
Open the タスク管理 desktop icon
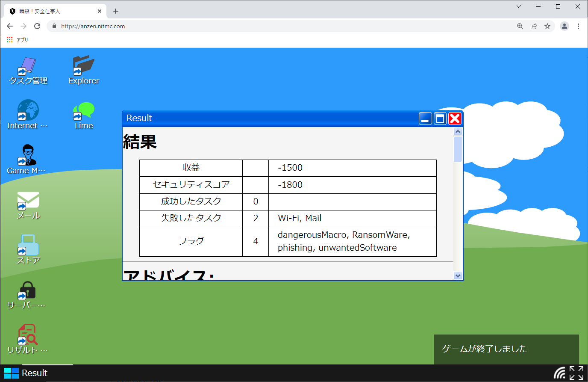28,71
